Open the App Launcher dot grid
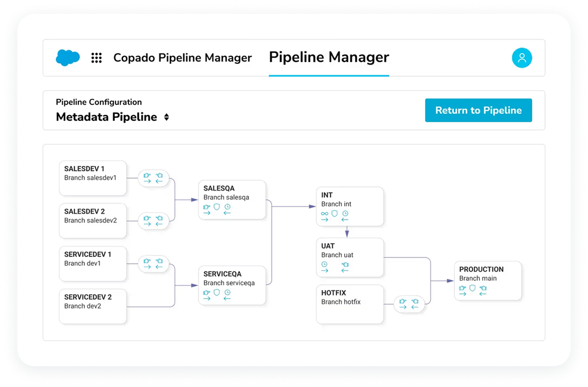The width and height of the screenshot is (588, 387). (96, 58)
